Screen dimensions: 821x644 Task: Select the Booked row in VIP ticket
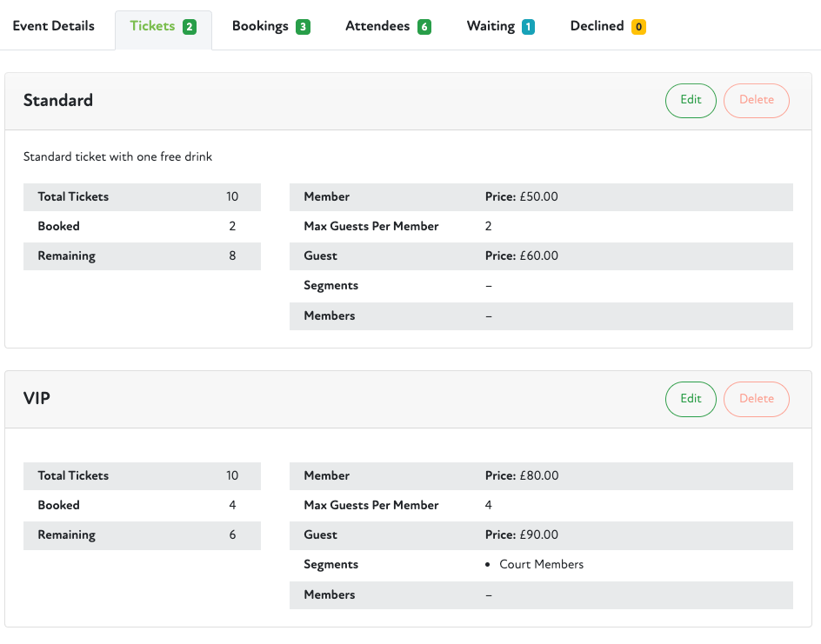[142, 505]
